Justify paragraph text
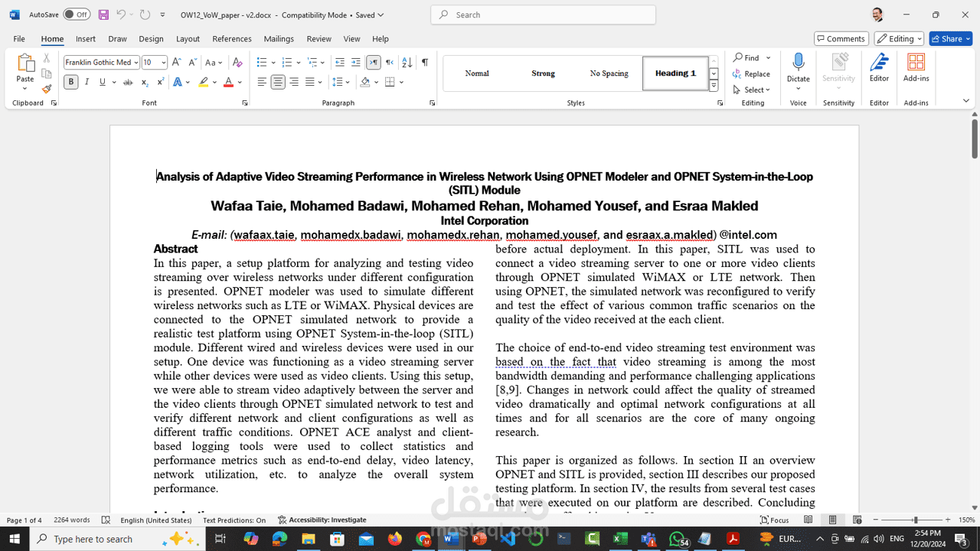 tap(310, 82)
